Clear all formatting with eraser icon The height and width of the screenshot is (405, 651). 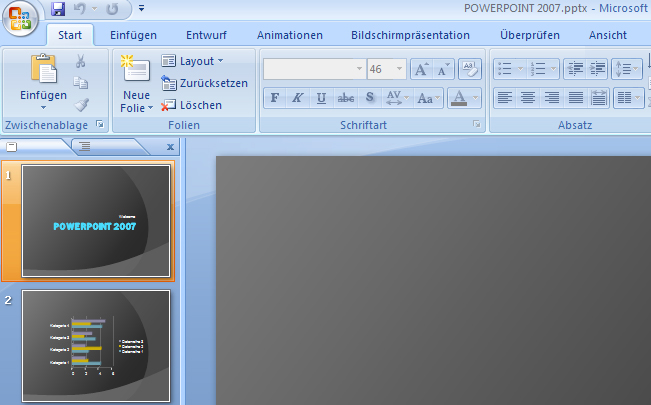pos(470,69)
